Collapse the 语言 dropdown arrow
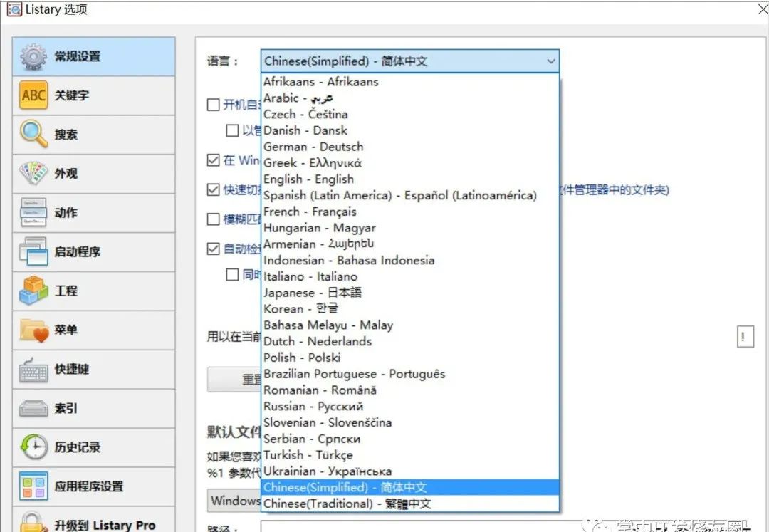 tap(550, 61)
